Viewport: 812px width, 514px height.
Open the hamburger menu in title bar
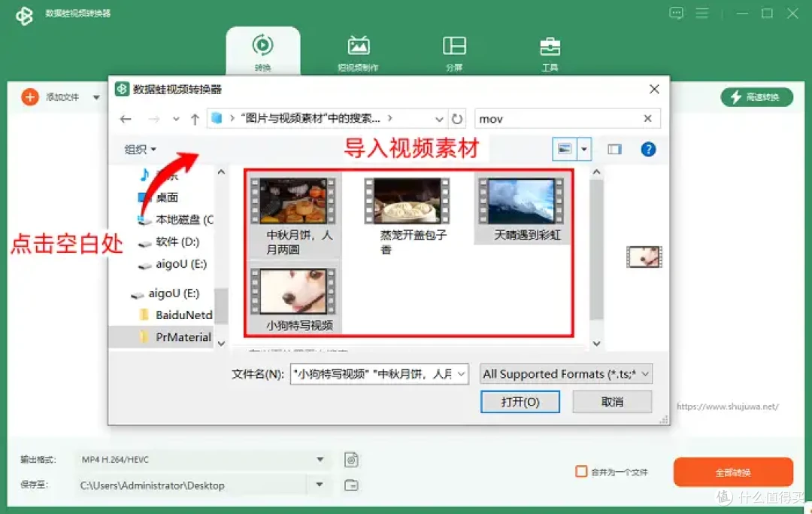coord(702,13)
